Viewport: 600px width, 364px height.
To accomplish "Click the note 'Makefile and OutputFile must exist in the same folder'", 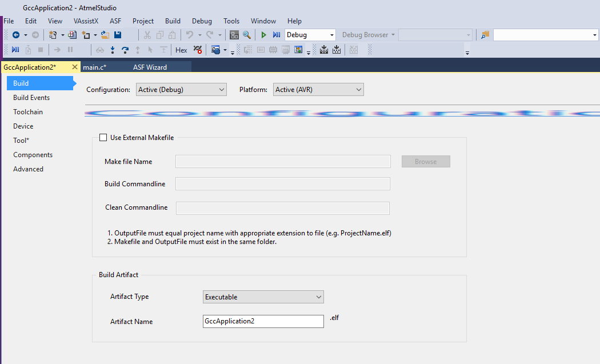I will point(191,242).
